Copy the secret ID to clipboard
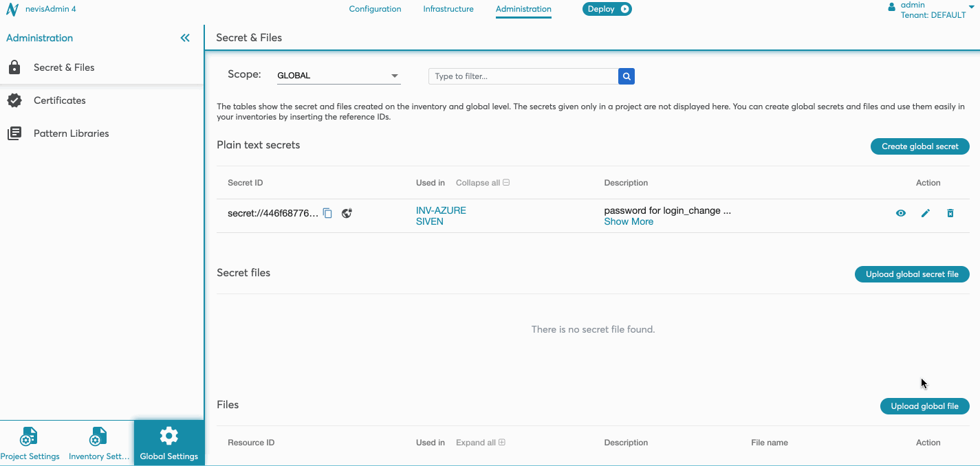The height and width of the screenshot is (466, 980). (328, 213)
